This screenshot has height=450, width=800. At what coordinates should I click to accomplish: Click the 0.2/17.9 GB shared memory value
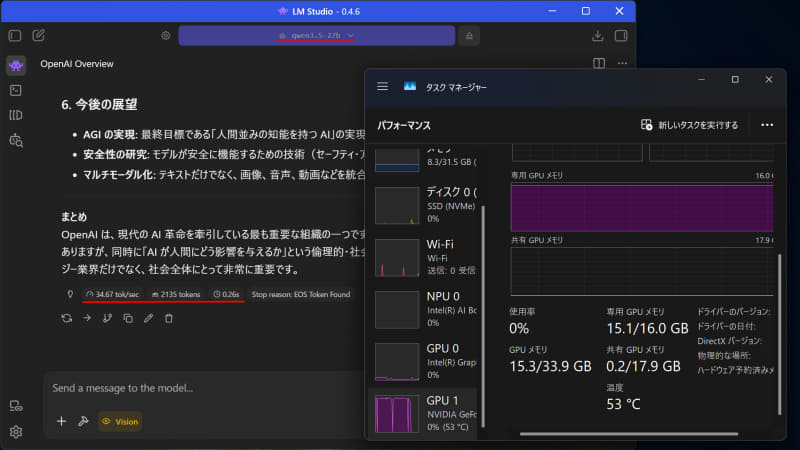point(643,366)
